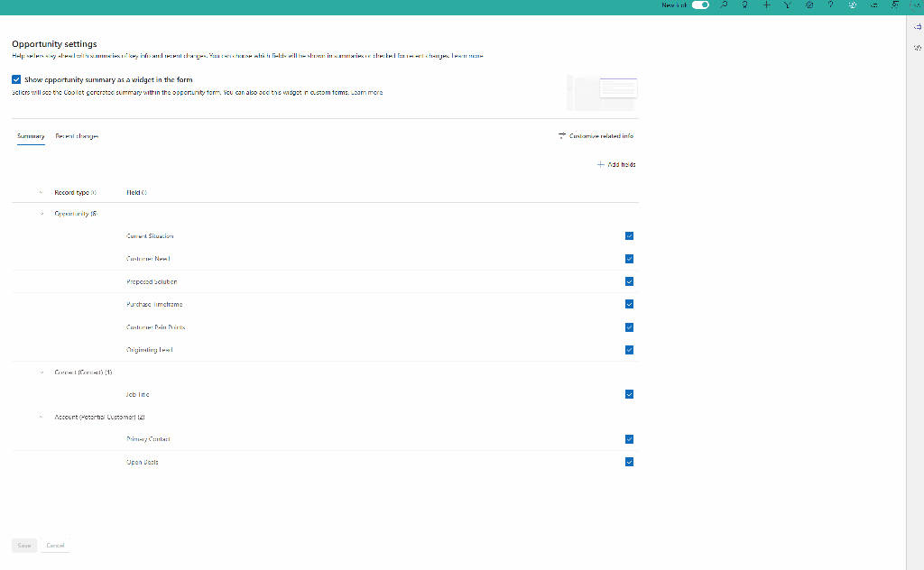This screenshot has height=570, width=924.
Task: Click the Add fields button
Action: 616,165
